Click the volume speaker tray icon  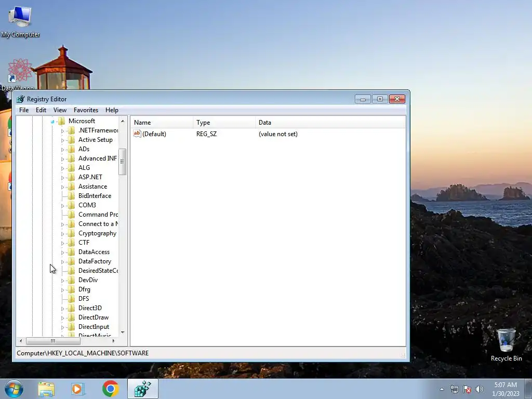click(x=480, y=389)
